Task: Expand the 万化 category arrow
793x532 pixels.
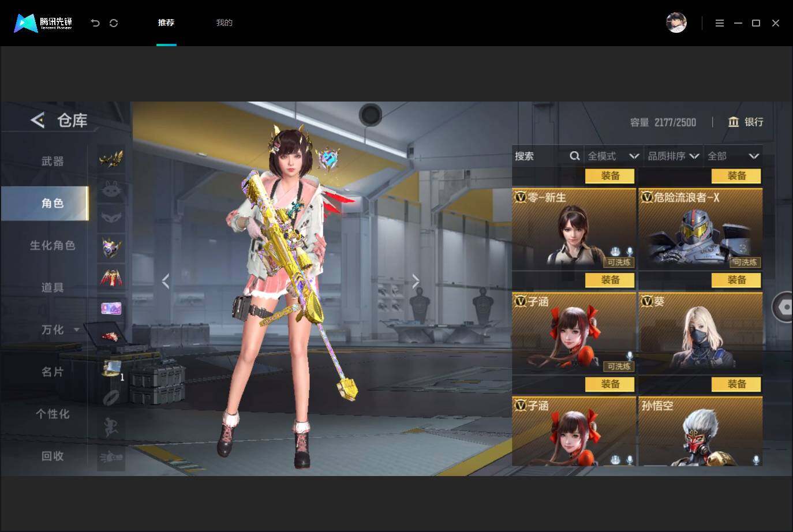Action: pos(76,330)
